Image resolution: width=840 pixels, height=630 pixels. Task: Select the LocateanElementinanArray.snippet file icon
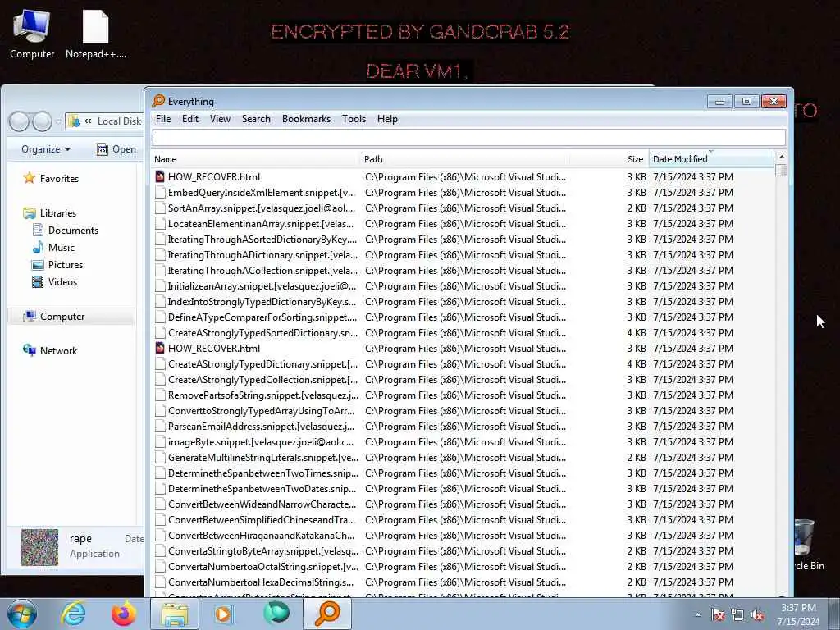(x=160, y=223)
